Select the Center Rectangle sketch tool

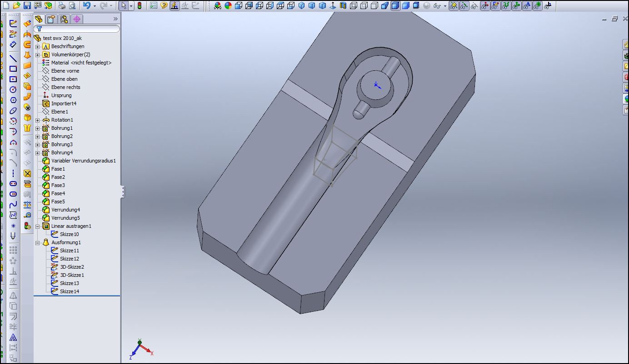click(x=13, y=79)
